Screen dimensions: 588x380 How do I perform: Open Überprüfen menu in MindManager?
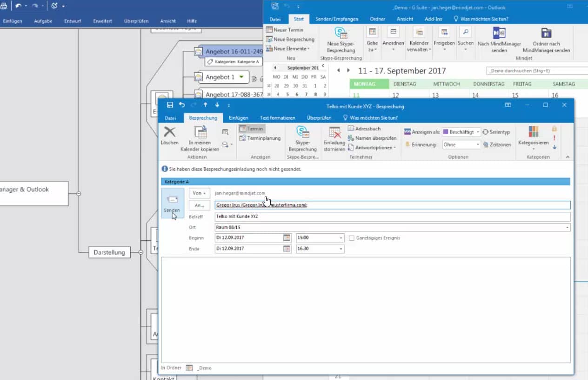[x=136, y=21]
